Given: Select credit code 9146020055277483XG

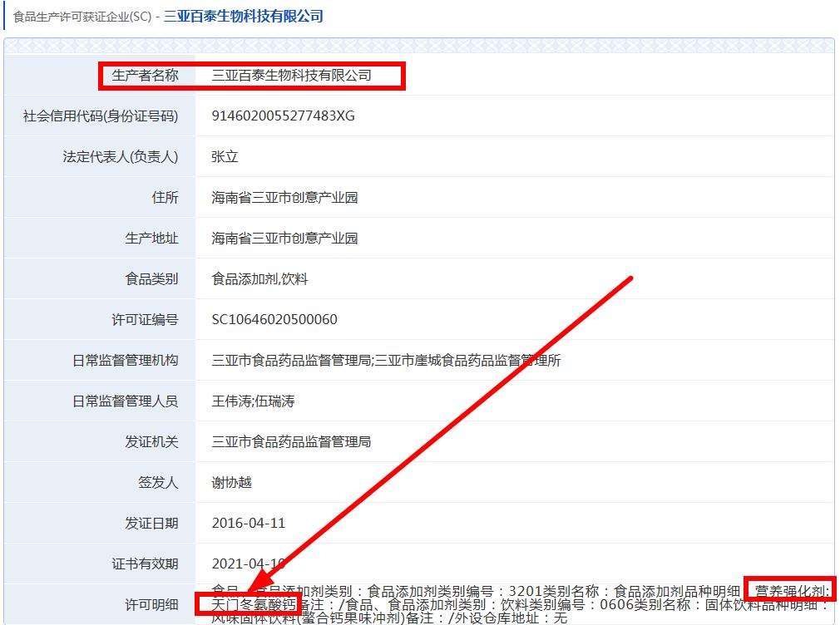Looking at the screenshot, I should pyautogui.click(x=284, y=116).
